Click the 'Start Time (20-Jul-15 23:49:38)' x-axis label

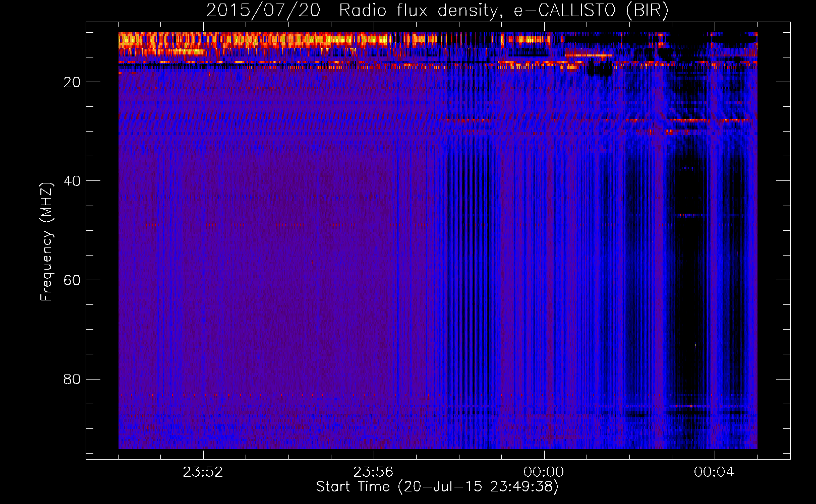[x=437, y=487]
